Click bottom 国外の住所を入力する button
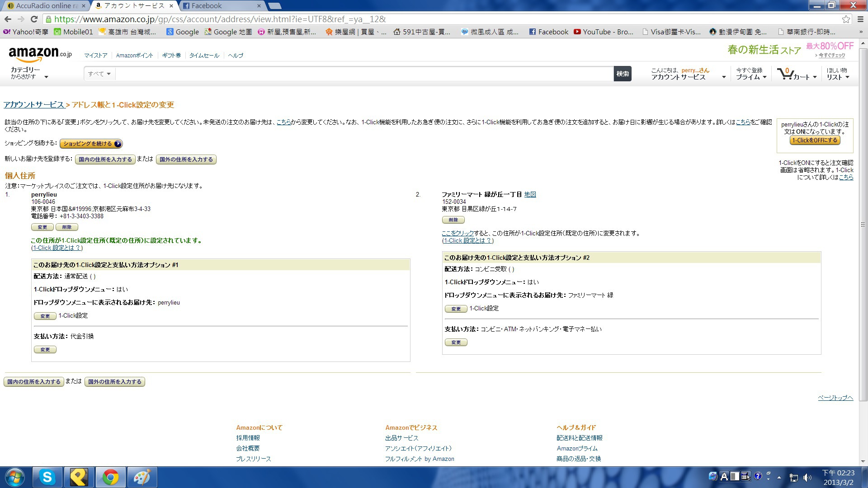The image size is (868, 488). [x=115, y=382]
